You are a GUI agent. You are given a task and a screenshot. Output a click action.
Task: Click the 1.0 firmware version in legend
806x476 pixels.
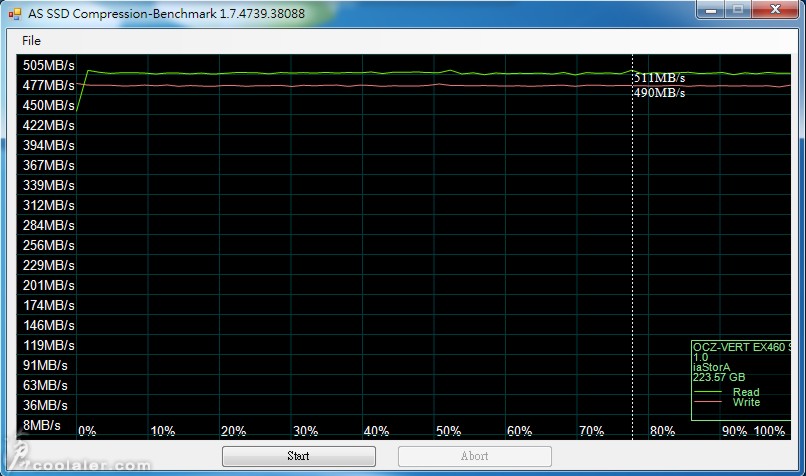click(701, 357)
